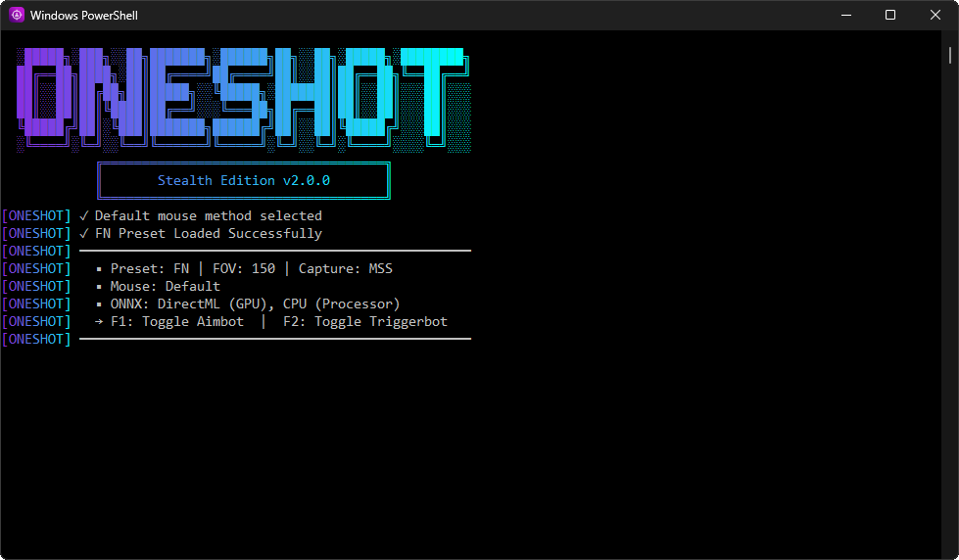This screenshot has height=560, width=959.
Task: Minimize the Windows PowerShell window
Action: click(x=844, y=15)
